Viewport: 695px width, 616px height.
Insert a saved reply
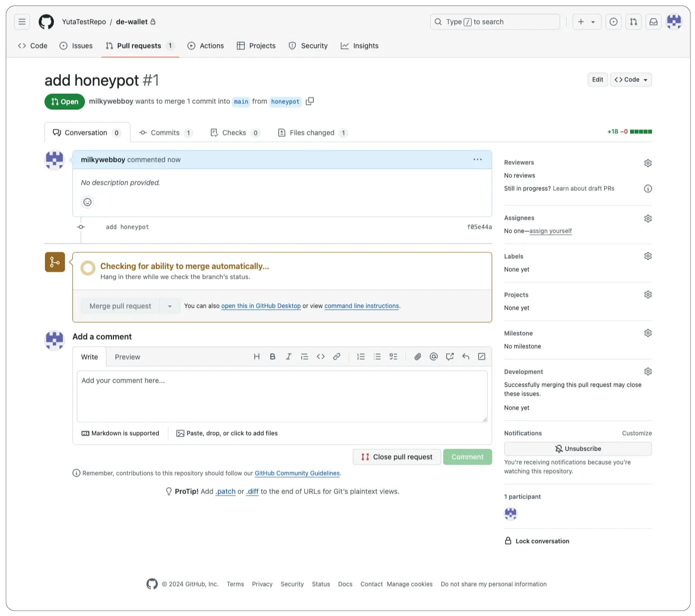[x=466, y=357]
